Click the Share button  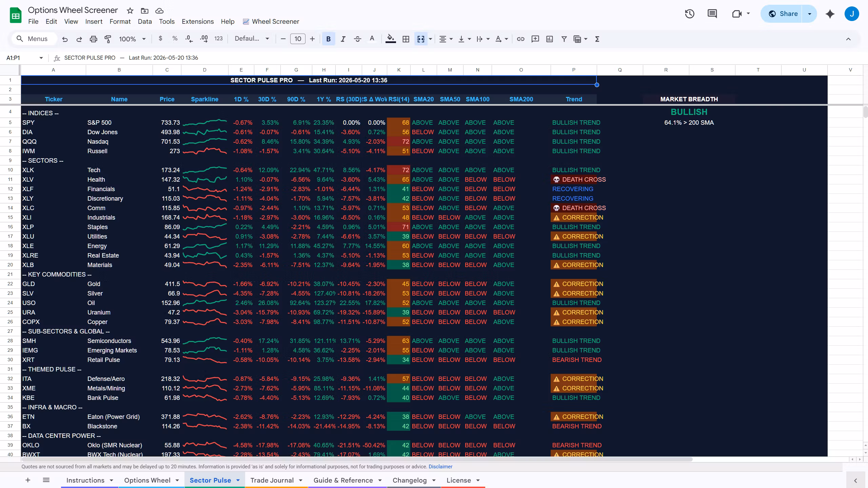pyautogui.click(x=783, y=14)
